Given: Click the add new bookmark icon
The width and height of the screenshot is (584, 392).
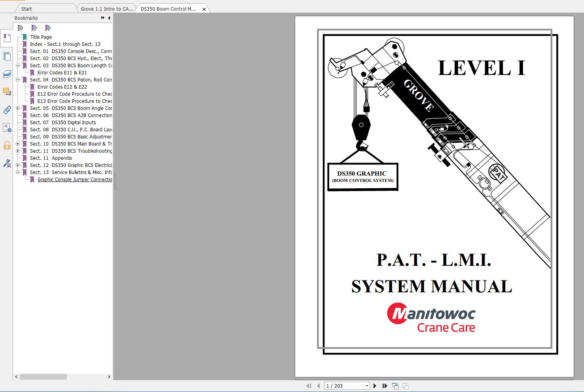Looking at the screenshot, I should [34, 28].
